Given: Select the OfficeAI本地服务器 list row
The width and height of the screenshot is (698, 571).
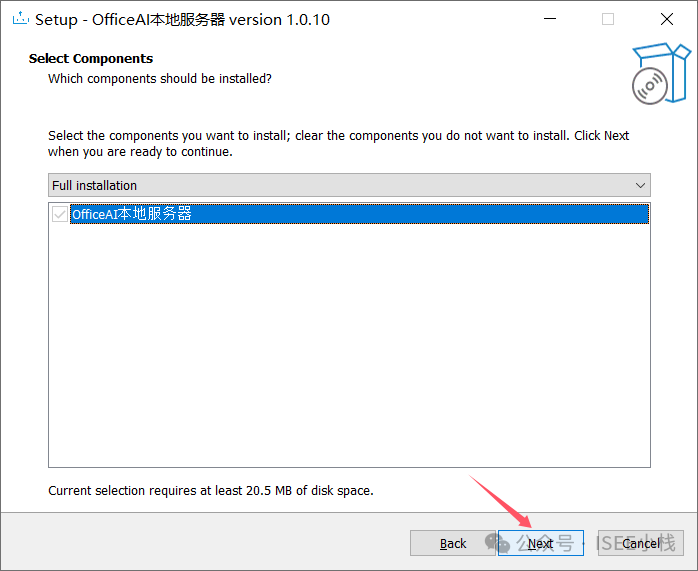Looking at the screenshot, I should 359,214.
